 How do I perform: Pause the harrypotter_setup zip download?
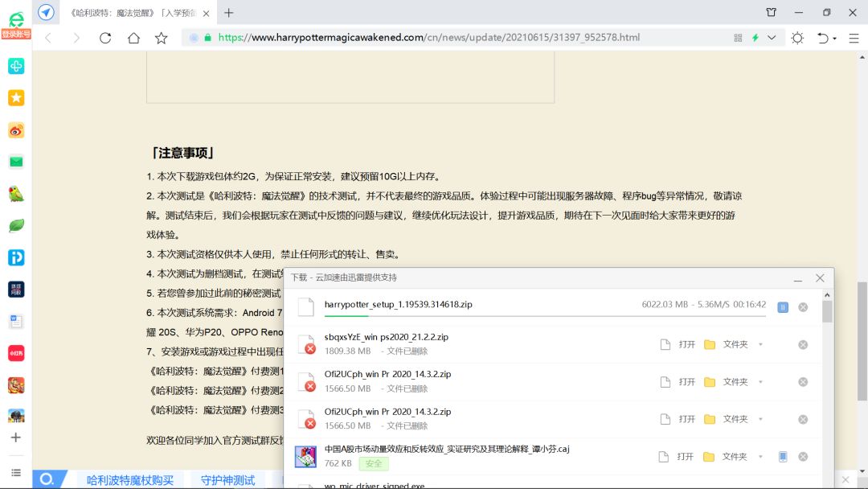[783, 307]
